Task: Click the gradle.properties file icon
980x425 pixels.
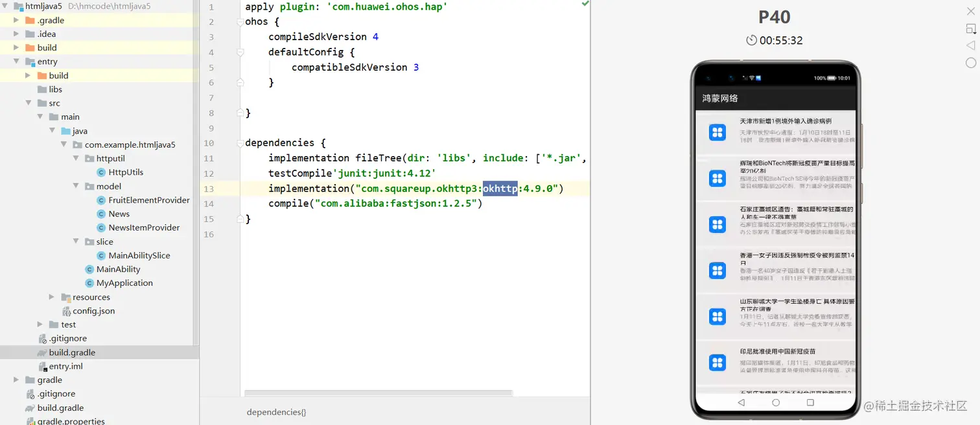Action: (30, 421)
